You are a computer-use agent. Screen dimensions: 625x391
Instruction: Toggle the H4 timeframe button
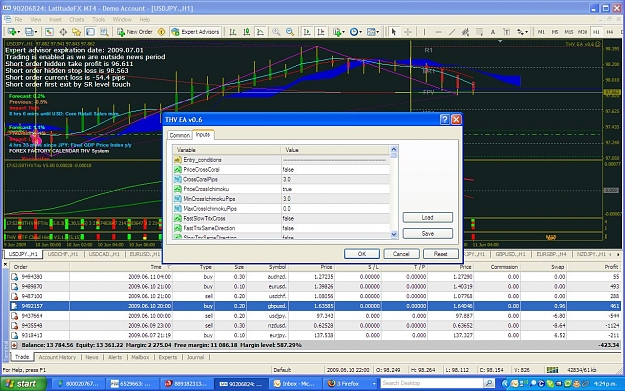tap(609, 32)
